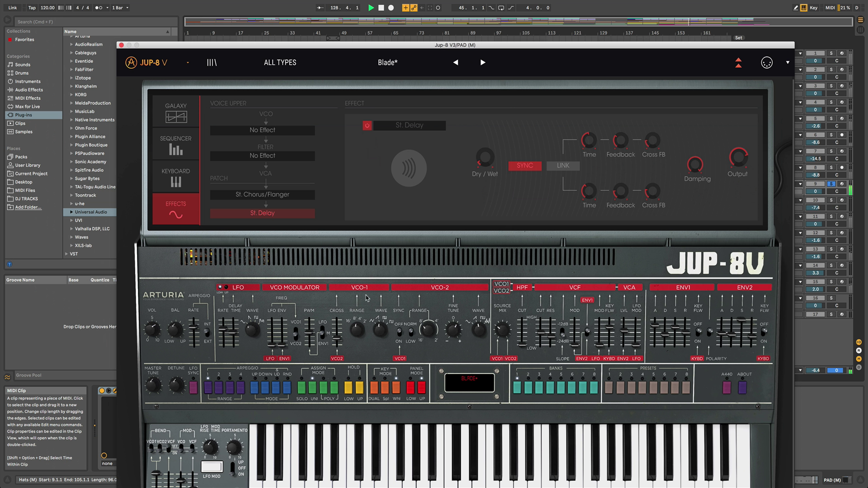The image size is (868, 488).
Task: Open the Jup-8 V preset library browser icon
Action: (212, 63)
